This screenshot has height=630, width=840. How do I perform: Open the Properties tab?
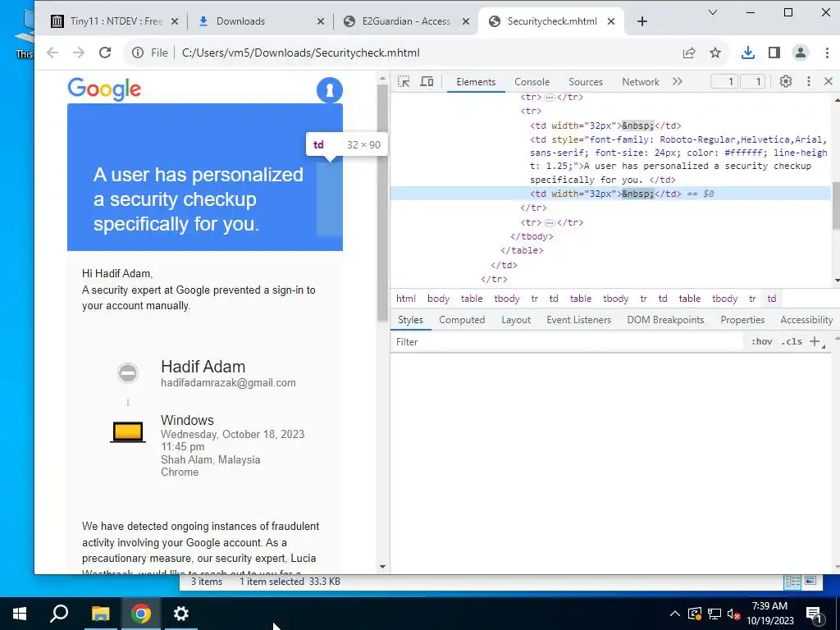point(742,320)
